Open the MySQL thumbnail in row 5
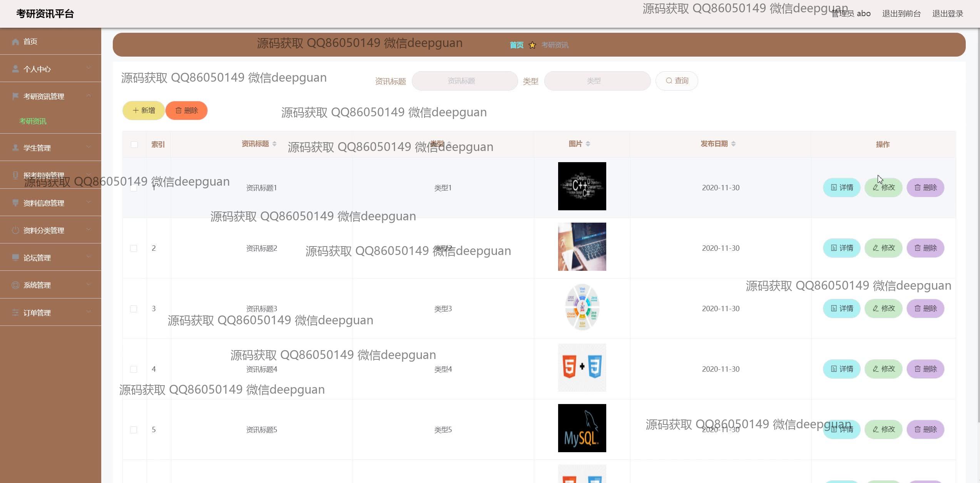 [582, 428]
